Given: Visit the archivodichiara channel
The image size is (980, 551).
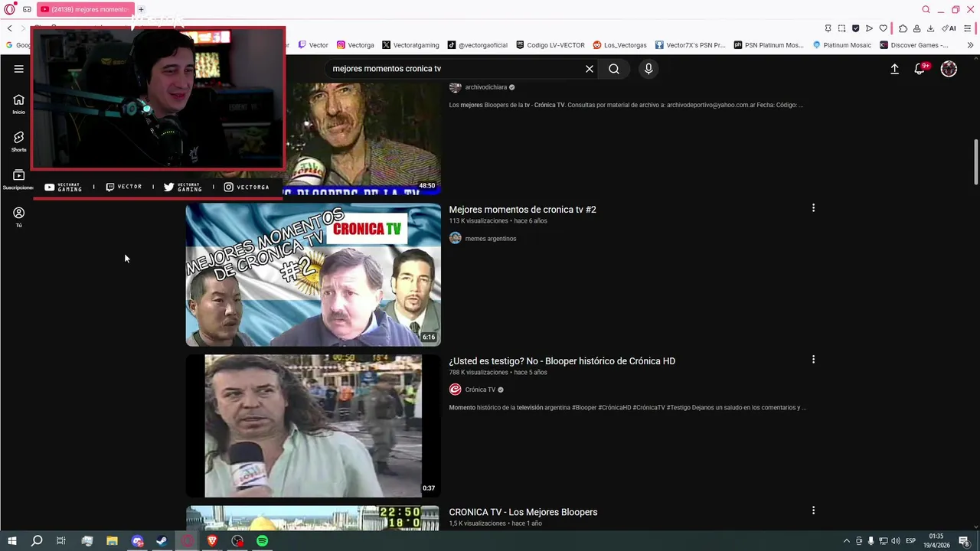Looking at the screenshot, I should (x=486, y=87).
